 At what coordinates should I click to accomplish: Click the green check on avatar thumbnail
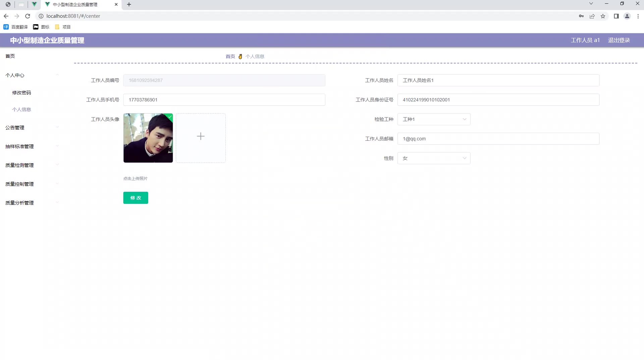click(170, 117)
